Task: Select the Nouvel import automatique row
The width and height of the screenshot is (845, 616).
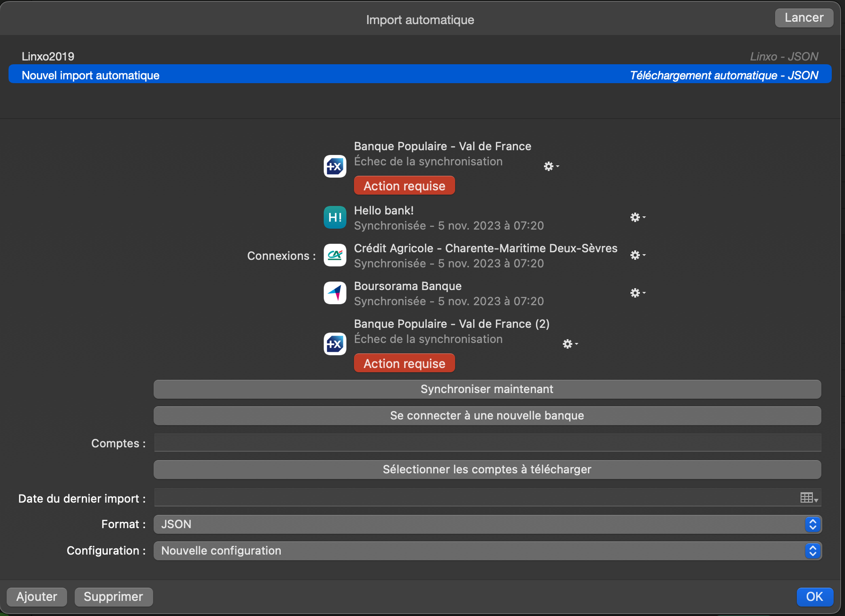Action: (420, 74)
